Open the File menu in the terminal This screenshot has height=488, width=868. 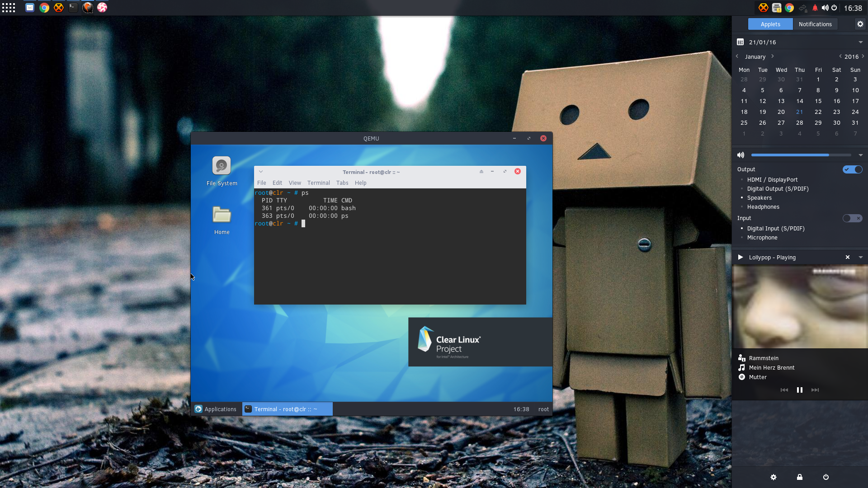tap(262, 183)
